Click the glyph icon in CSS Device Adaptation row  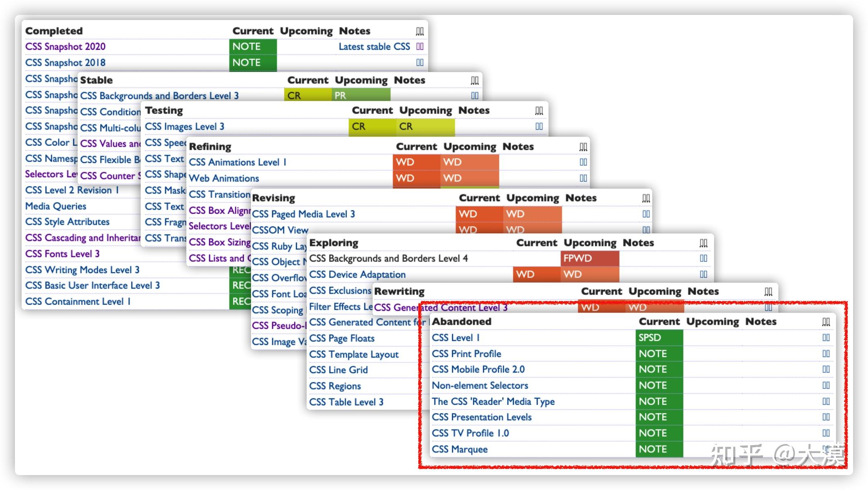[x=703, y=274]
